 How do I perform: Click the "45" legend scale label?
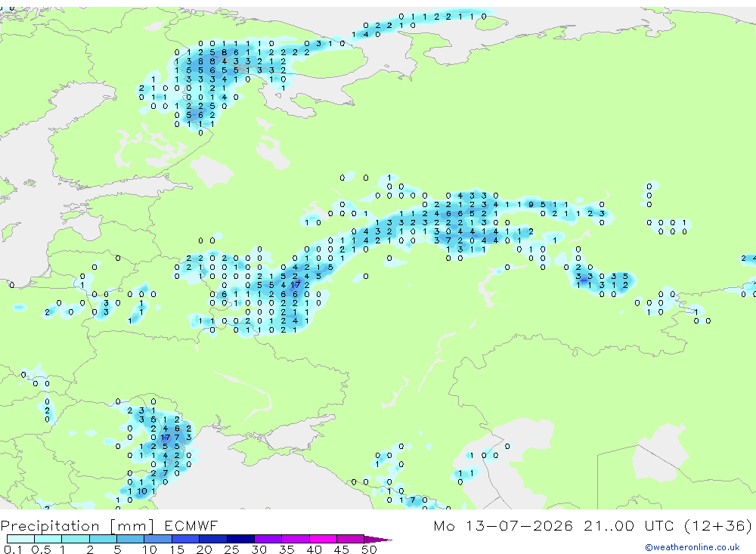[342, 549]
